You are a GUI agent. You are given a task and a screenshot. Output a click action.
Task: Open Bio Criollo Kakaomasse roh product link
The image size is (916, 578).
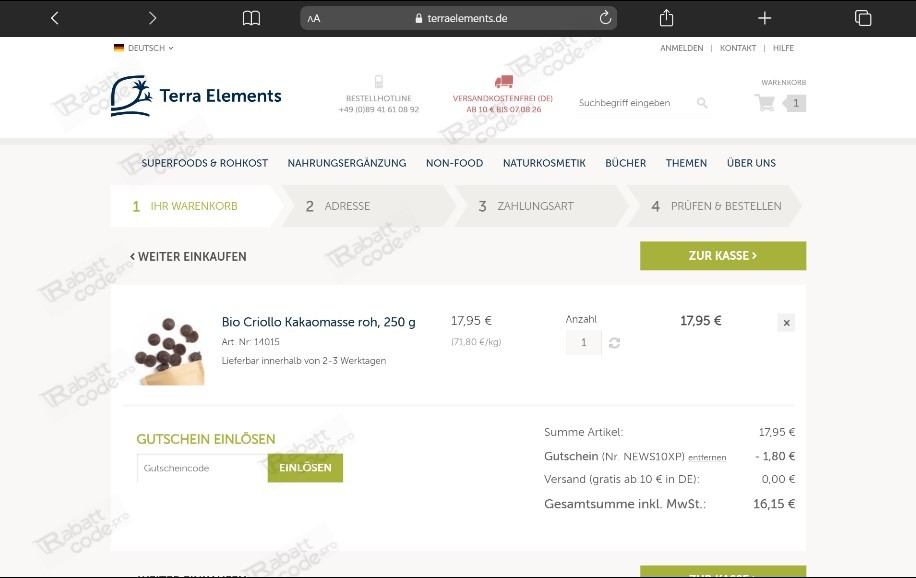318,322
